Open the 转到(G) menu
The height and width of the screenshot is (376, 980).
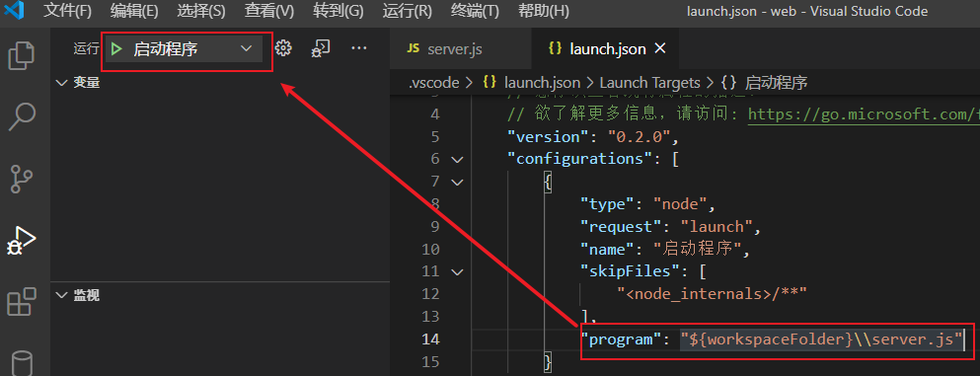[339, 11]
